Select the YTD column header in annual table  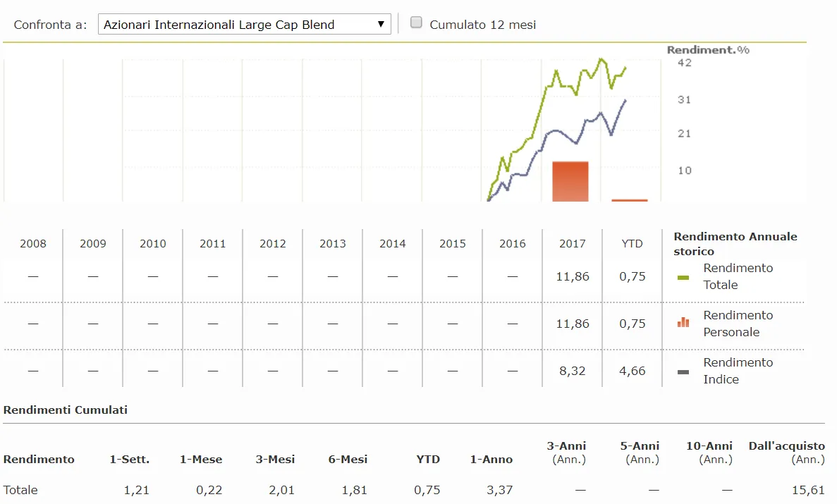click(632, 244)
